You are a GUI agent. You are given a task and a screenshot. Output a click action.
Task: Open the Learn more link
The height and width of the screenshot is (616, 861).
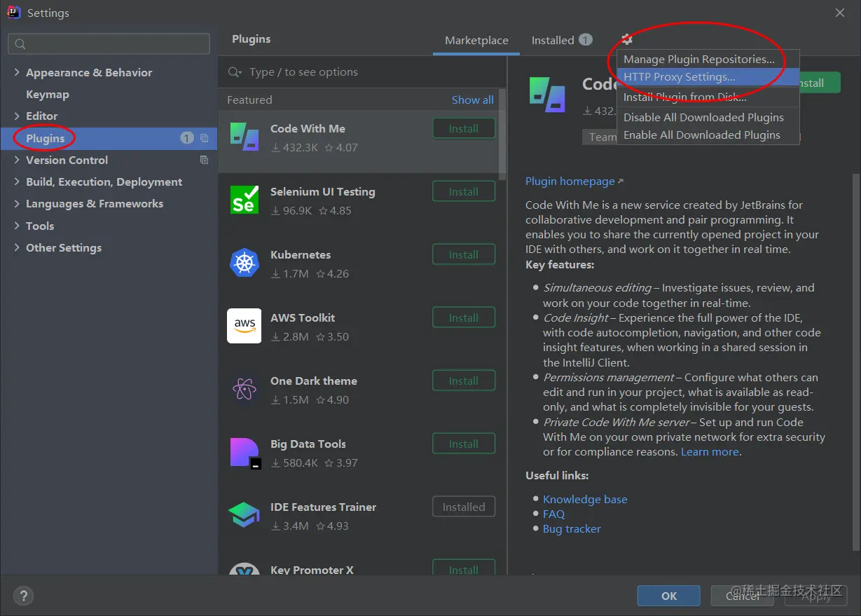pos(710,452)
